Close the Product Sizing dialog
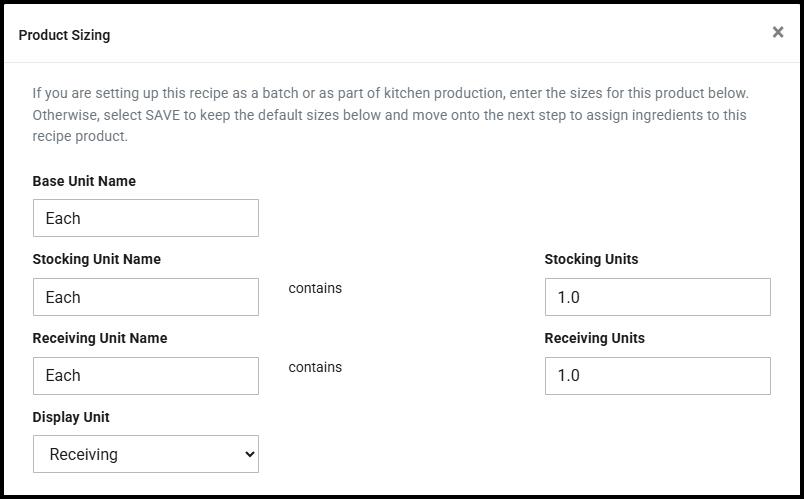This screenshot has width=804, height=499. click(x=777, y=32)
